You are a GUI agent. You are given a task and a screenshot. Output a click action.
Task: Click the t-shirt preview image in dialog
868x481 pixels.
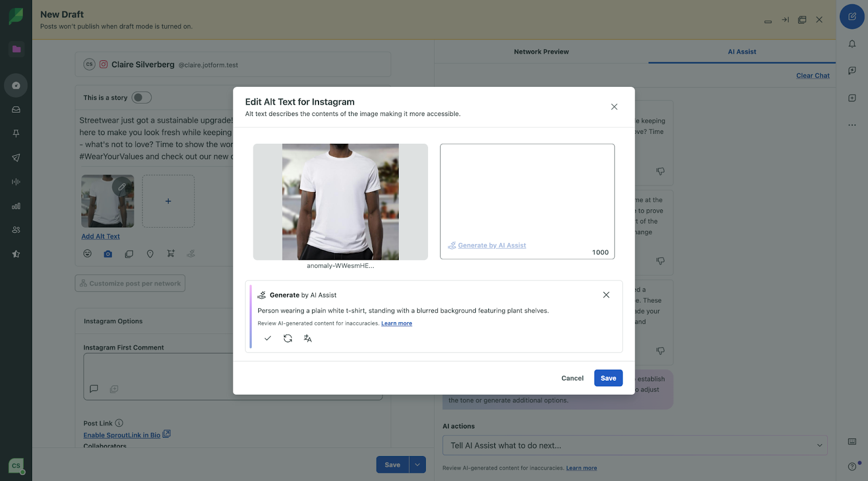[340, 202]
